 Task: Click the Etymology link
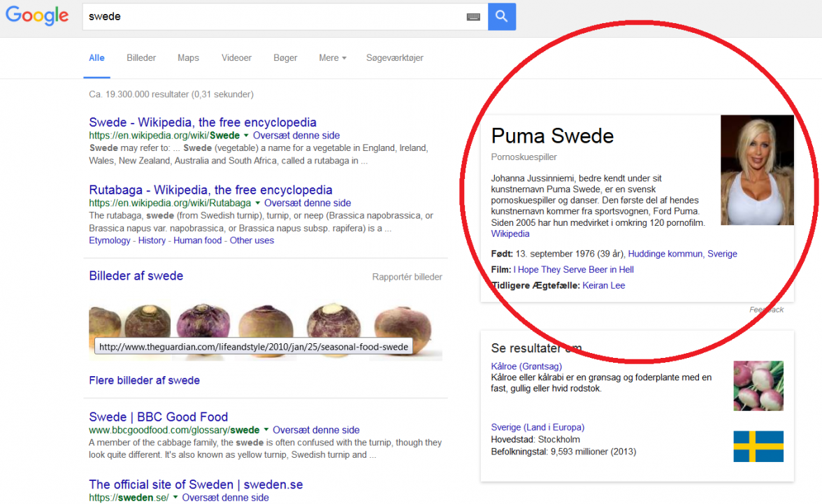109,240
